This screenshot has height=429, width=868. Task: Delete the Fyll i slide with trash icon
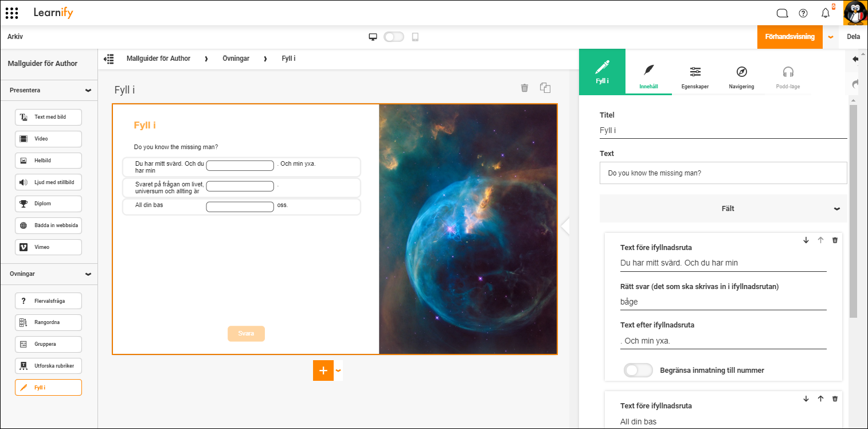point(524,88)
